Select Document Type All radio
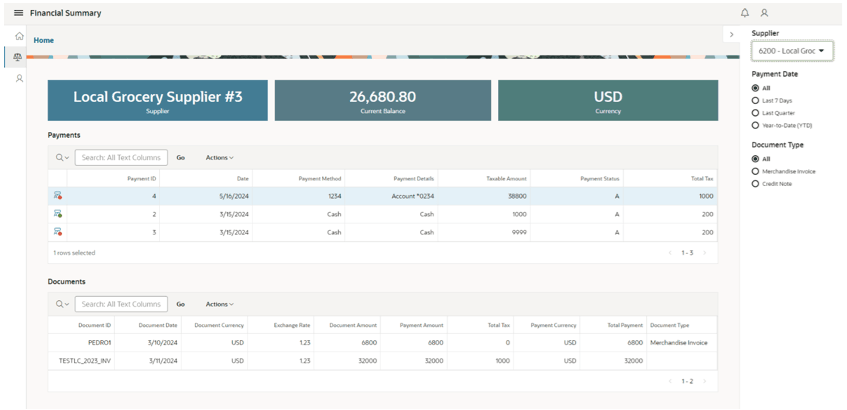This screenshot has width=847, height=410. (x=755, y=159)
